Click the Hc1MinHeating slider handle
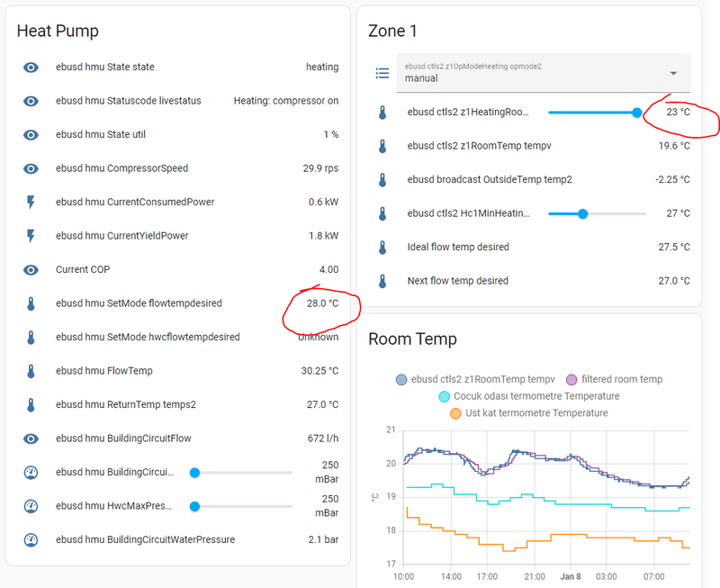Image resolution: width=720 pixels, height=588 pixels. 583,213
